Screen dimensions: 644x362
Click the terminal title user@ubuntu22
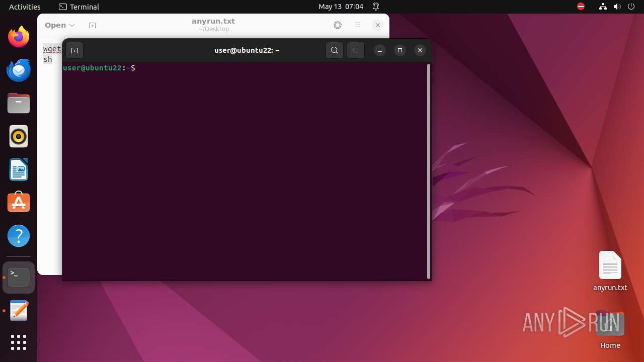pos(247,50)
